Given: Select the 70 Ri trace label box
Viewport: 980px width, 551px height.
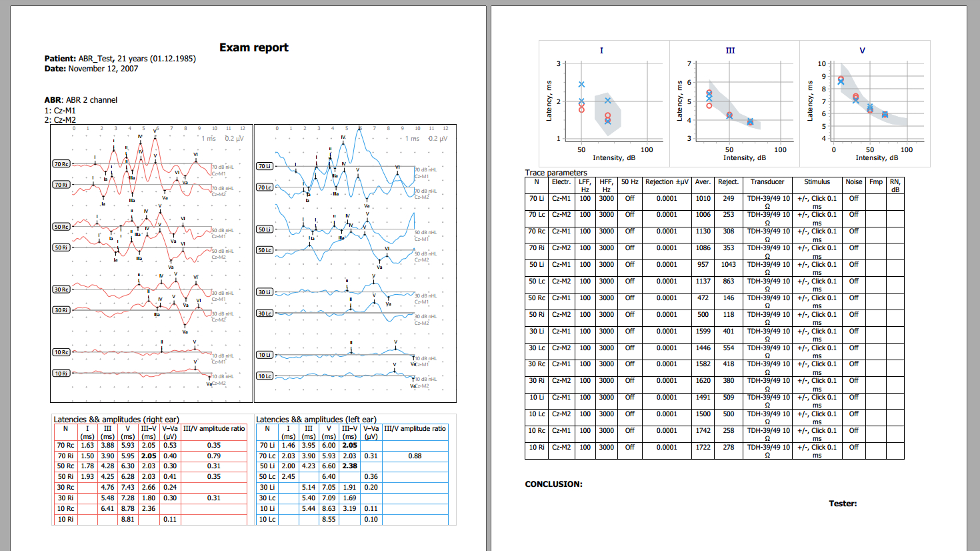Looking at the screenshot, I should click(x=61, y=185).
